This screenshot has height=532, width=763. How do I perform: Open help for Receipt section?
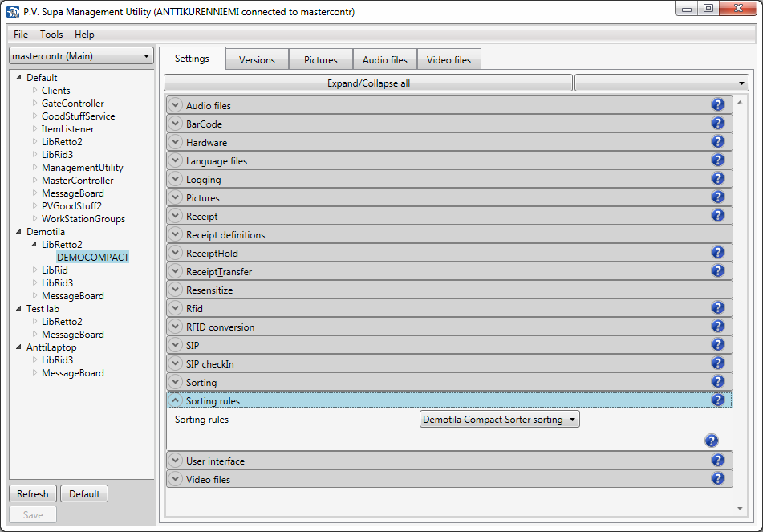click(718, 216)
